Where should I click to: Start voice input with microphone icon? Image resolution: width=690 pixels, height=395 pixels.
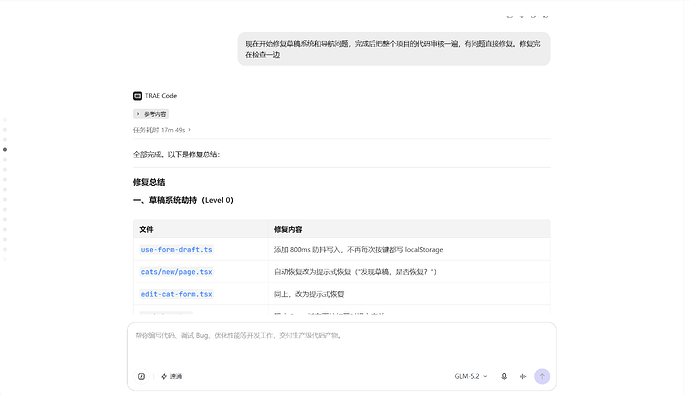[504, 377]
